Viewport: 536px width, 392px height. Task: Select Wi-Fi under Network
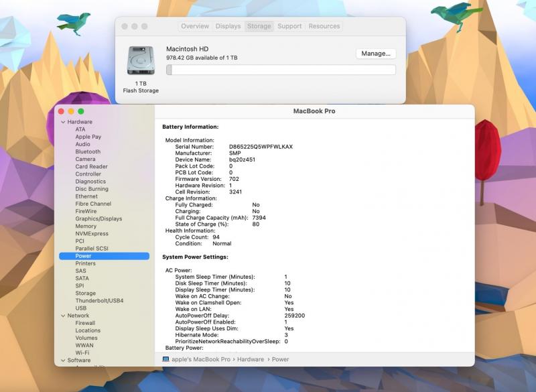(x=82, y=353)
